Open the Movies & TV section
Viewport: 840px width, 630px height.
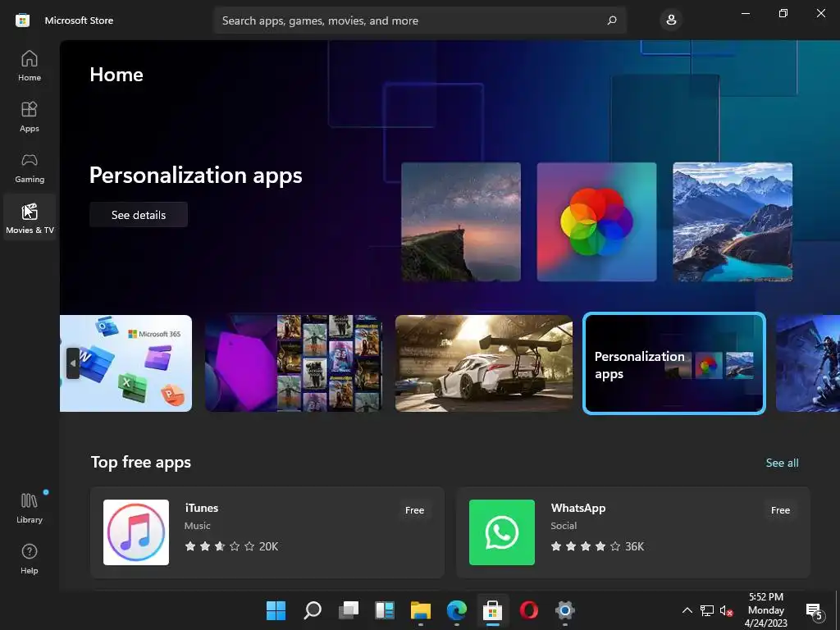[x=30, y=218]
